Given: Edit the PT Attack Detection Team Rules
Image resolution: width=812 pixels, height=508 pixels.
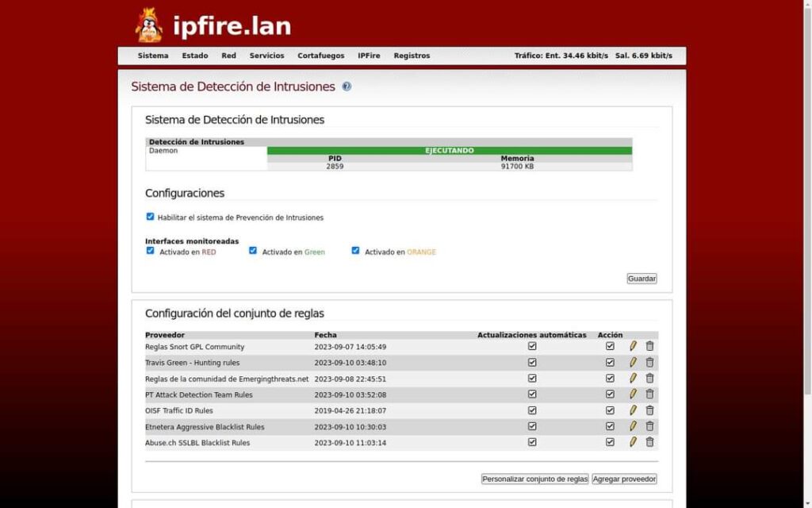Looking at the screenshot, I should tap(633, 394).
